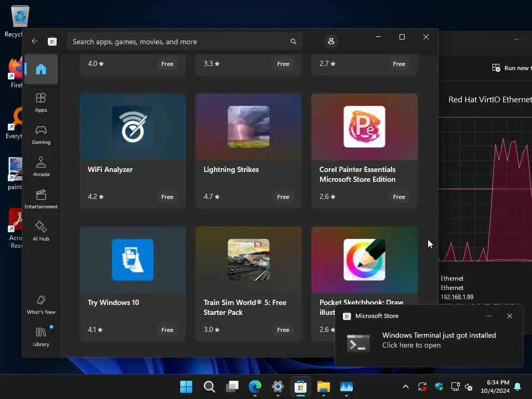
Task: Launch Microsoft Edge from taskbar
Action: point(255,387)
